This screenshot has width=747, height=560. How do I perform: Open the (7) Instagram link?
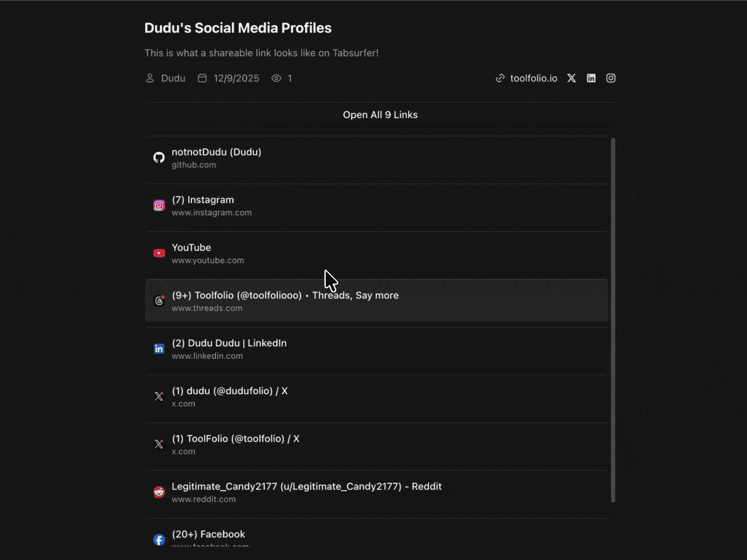(x=377, y=205)
